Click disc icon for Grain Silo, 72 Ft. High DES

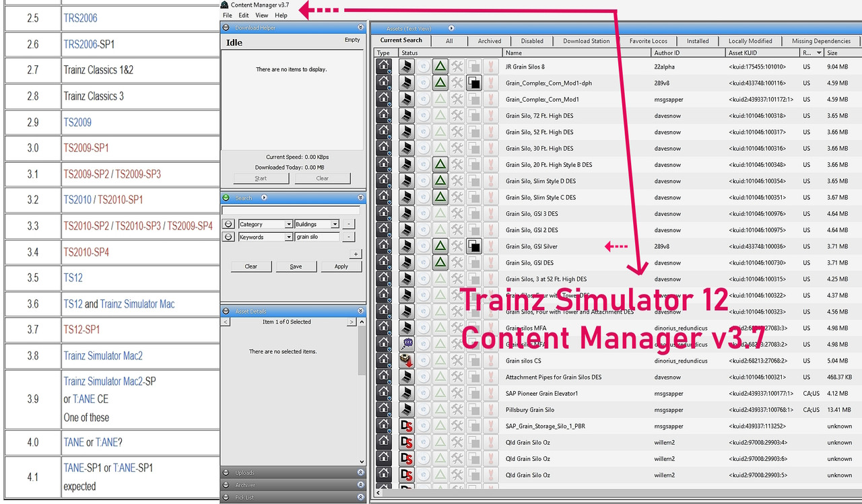coord(423,115)
